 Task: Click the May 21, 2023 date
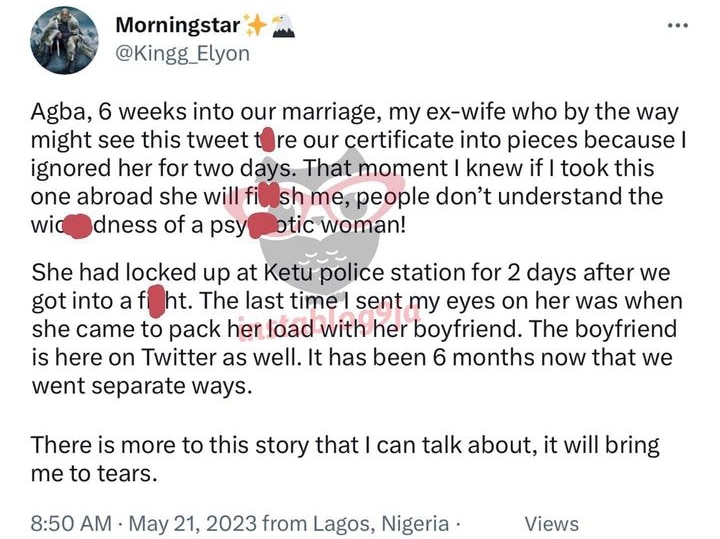170,523
